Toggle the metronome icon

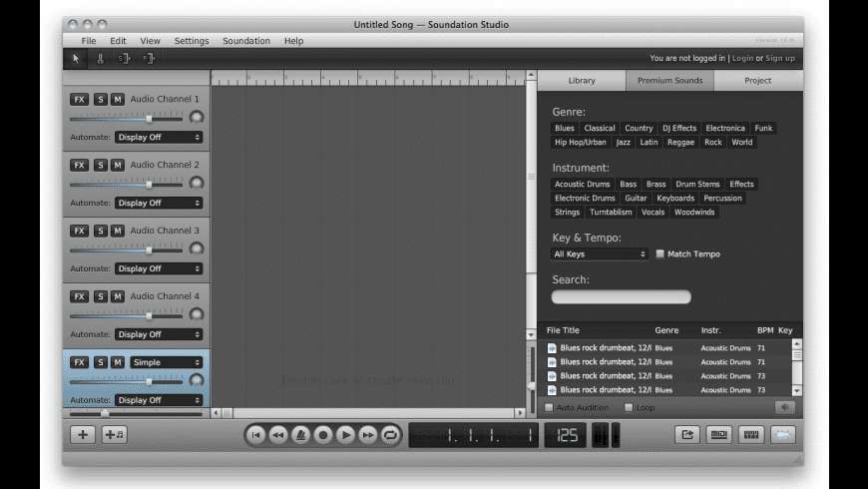point(300,434)
